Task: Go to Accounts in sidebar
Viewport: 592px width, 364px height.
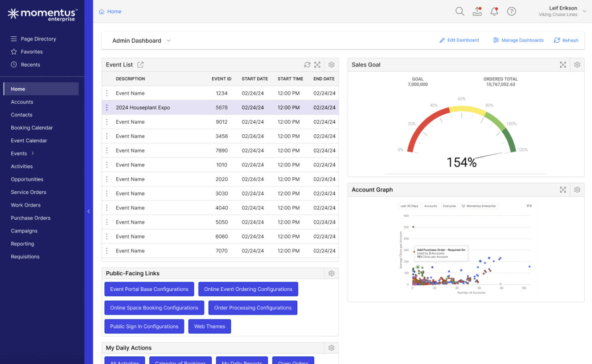Action: pos(22,102)
